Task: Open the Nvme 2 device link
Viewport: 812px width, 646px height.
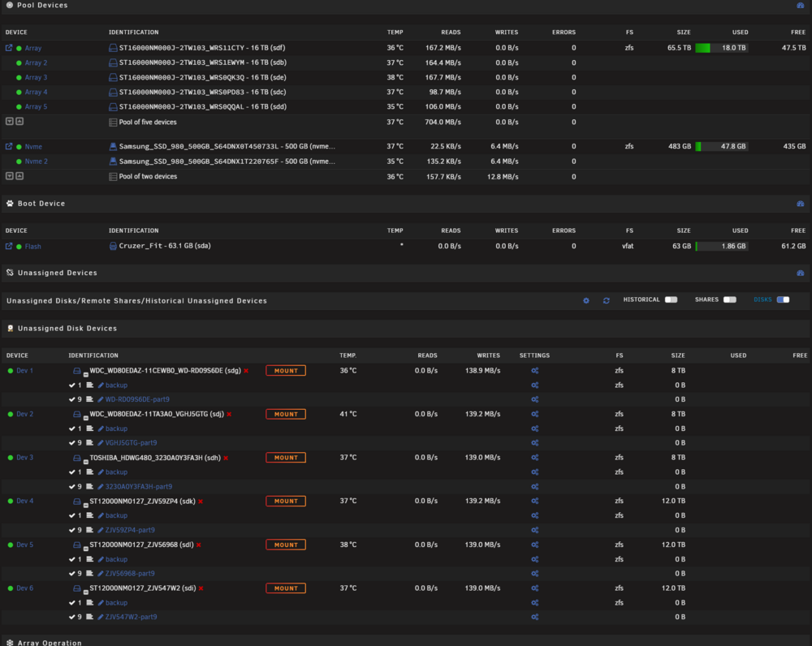Action: click(x=37, y=161)
